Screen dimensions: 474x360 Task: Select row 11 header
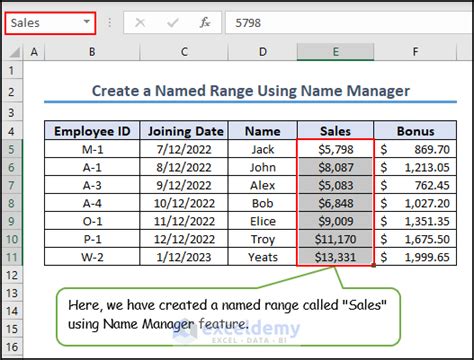pyautogui.click(x=12, y=257)
